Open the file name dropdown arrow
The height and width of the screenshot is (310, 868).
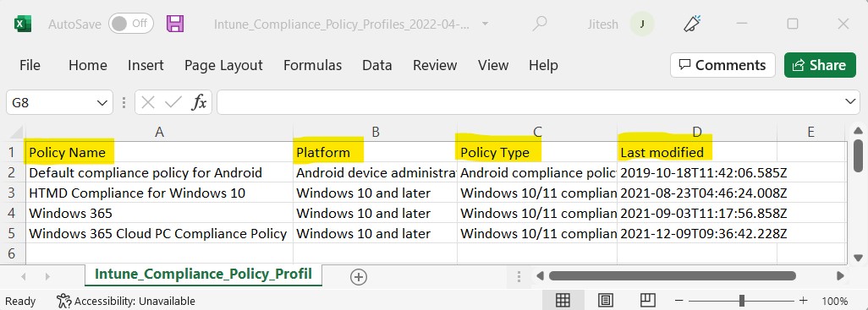point(485,24)
